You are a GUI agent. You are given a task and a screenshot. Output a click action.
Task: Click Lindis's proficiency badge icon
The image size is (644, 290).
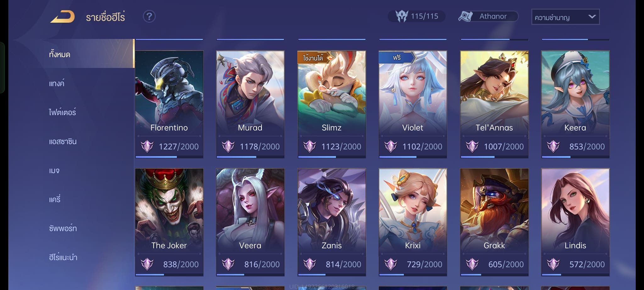[x=553, y=264]
